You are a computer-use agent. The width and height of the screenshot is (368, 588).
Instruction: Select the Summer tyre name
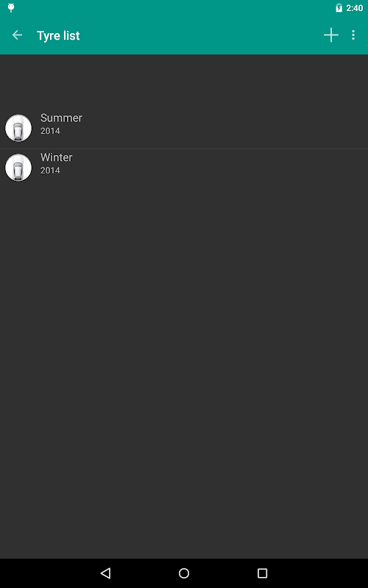click(x=61, y=118)
